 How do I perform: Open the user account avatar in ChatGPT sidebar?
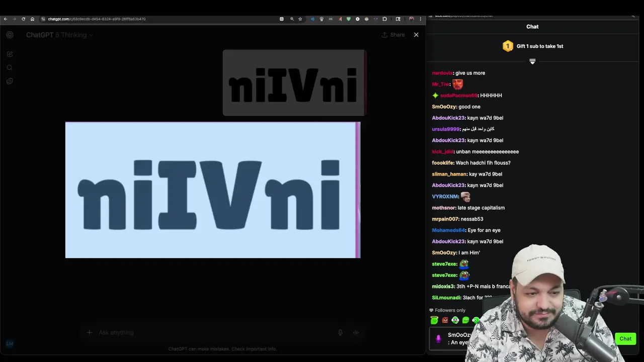tap(10, 343)
